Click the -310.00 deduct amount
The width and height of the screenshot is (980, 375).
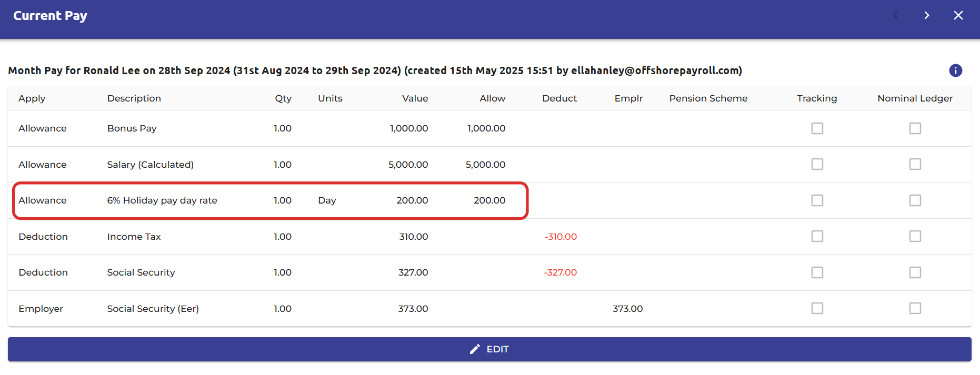[561, 237]
